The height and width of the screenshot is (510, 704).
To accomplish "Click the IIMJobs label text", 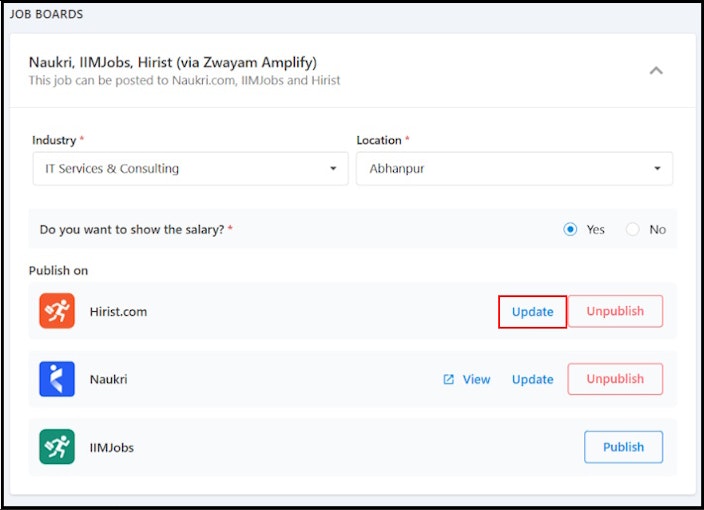I will coord(112,448).
